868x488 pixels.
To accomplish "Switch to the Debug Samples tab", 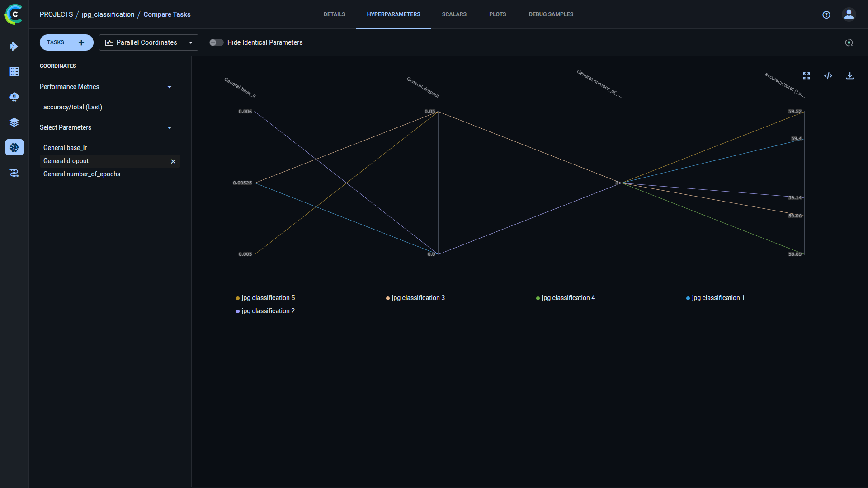I will coord(551,14).
